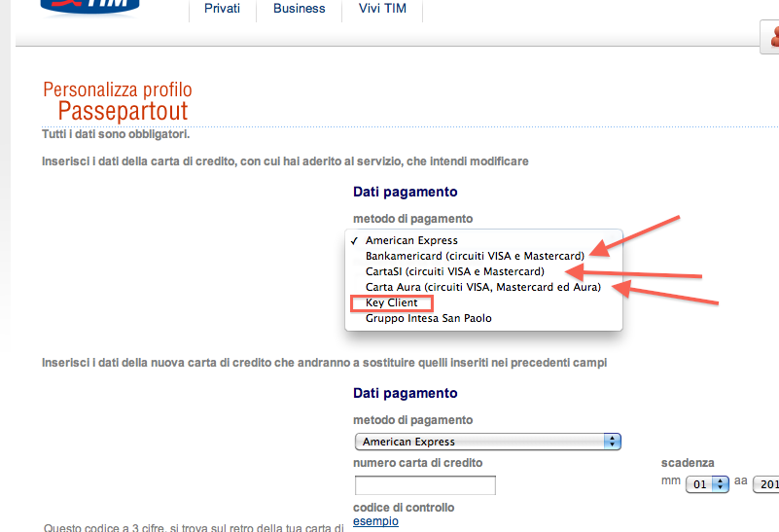
Task: Click the text 'Tutti i dati sono obbligatori.'
Action: 116,134
